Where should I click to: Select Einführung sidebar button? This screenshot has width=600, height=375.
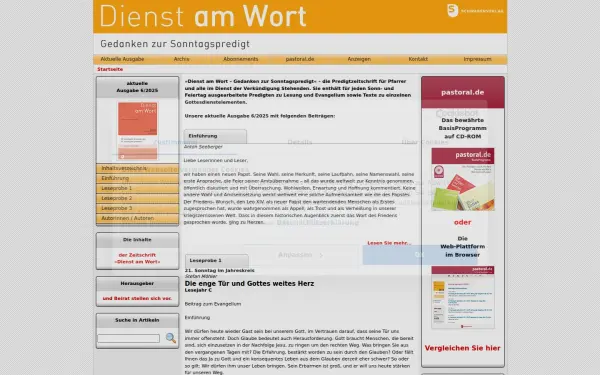(x=137, y=178)
